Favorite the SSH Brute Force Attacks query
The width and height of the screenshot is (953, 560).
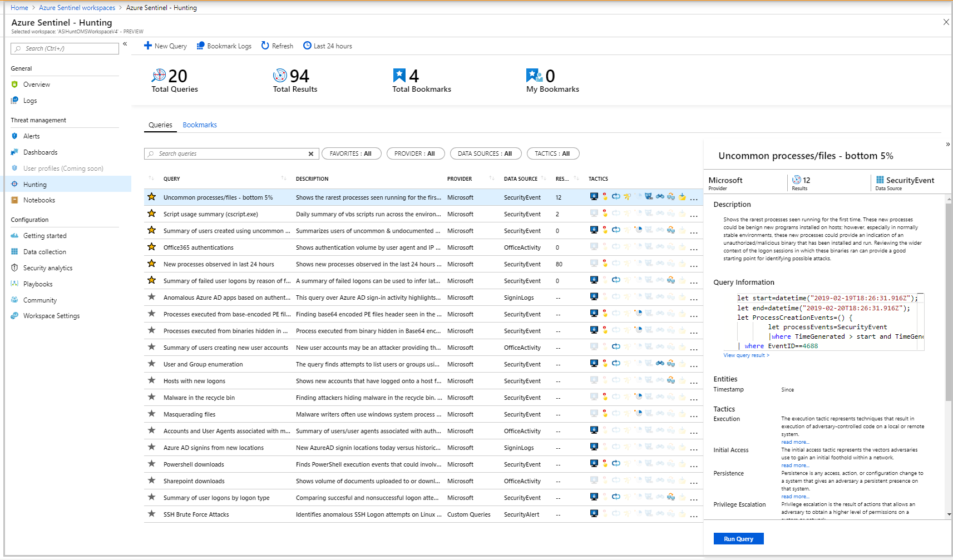pyautogui.click(x=151, y=514)
